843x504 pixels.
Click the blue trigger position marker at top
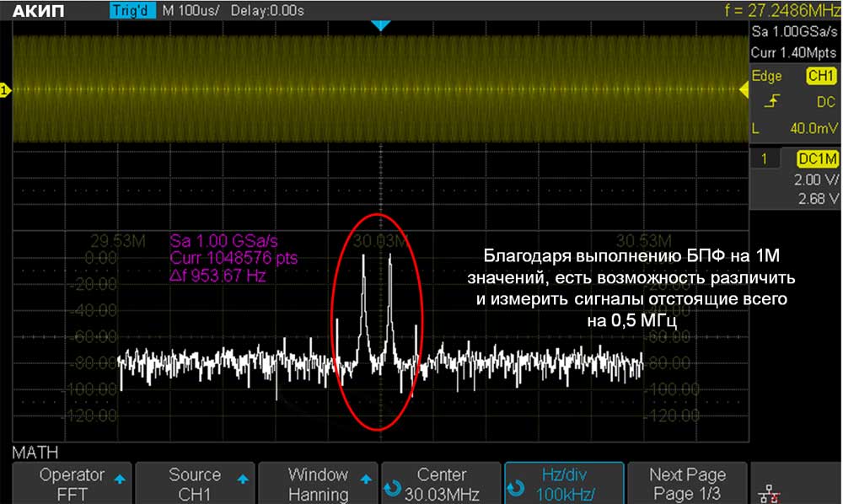tap(381, 25)
